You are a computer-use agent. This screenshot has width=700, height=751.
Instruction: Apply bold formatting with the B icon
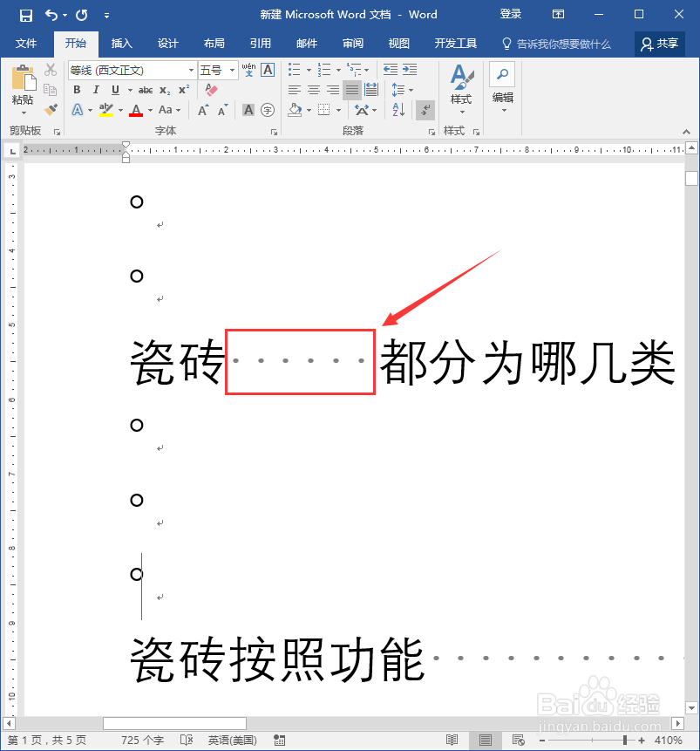click(77, 89)
